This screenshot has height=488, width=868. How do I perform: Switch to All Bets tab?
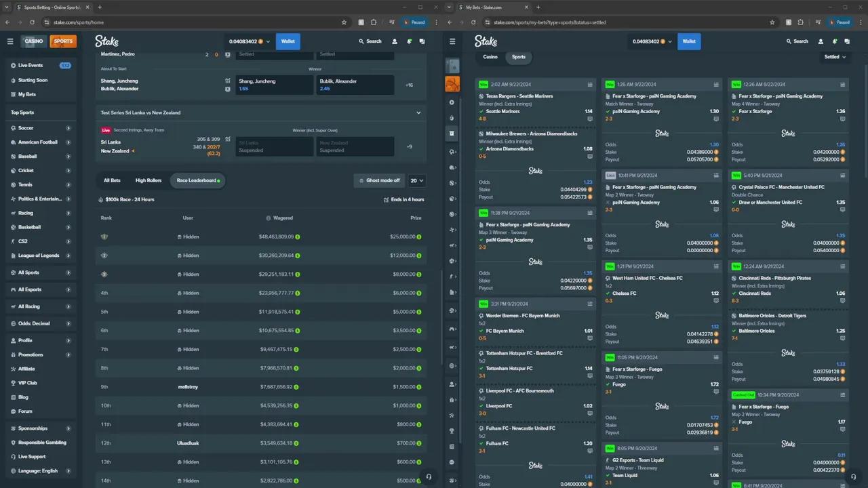pyautogui.click(x=112, y=180)
